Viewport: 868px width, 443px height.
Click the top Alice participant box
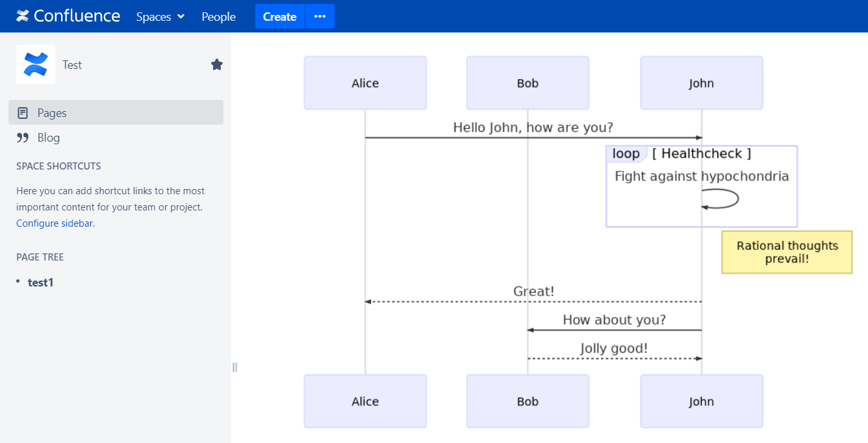[365, 83]
